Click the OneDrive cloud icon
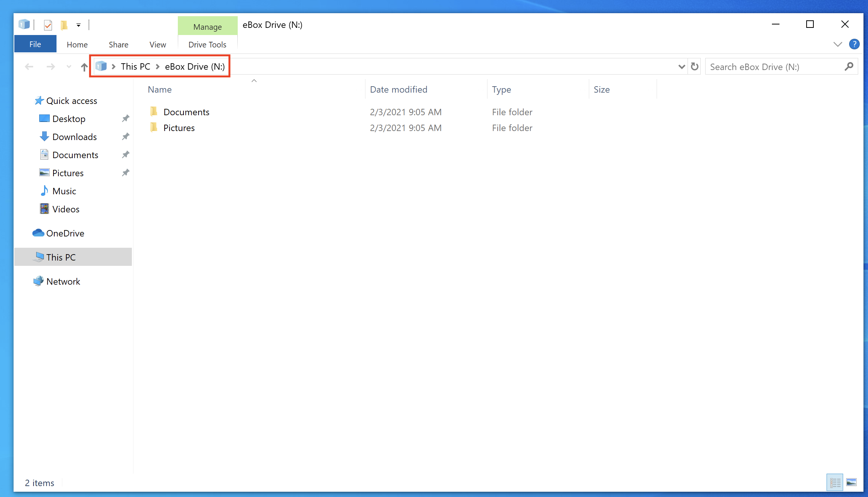 pos(38,233)
